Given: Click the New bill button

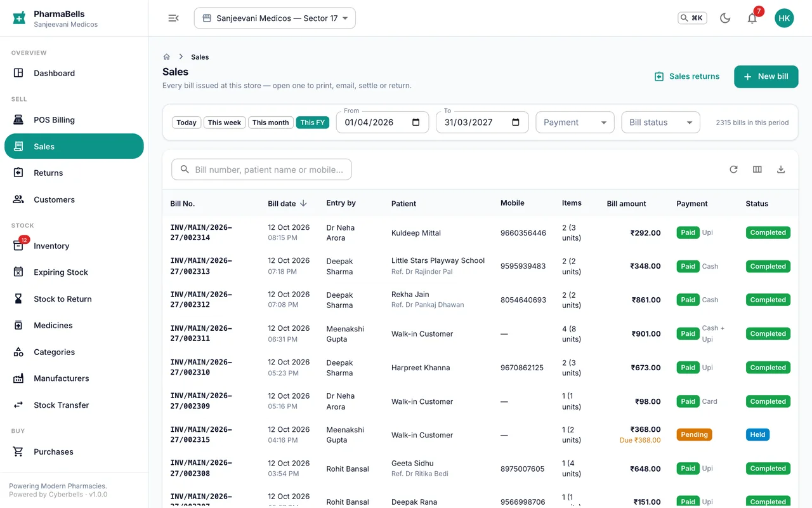Looking at the screenshot, I should coord(766,76).
